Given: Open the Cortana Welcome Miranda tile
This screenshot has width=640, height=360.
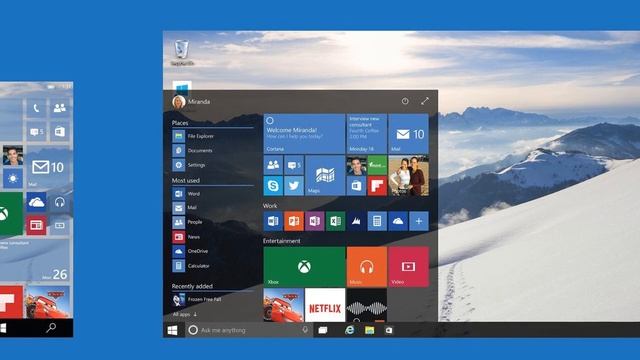Looking at the screenshot, I should (304, 133).
